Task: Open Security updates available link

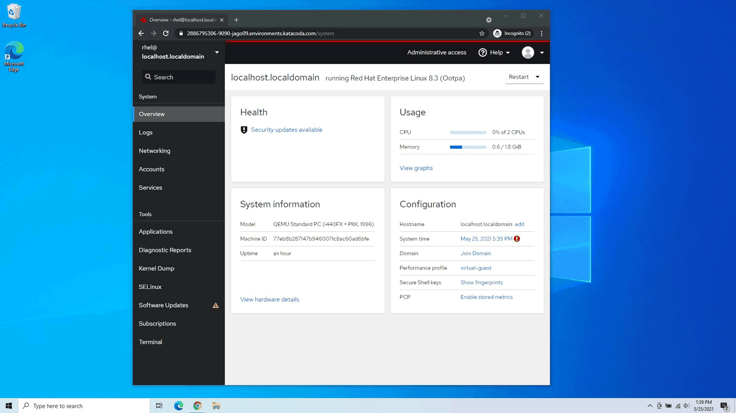Action: tap(286, 130)
